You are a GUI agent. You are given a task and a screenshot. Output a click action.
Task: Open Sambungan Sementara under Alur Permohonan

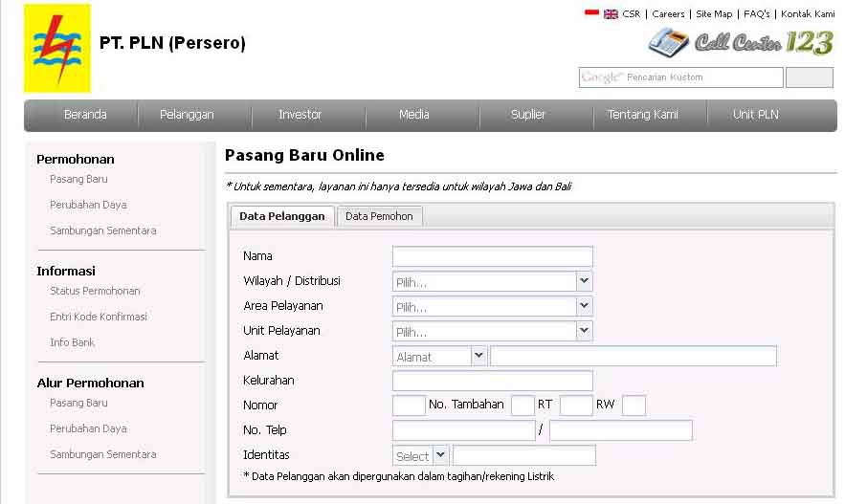click(x=103, y=455)
